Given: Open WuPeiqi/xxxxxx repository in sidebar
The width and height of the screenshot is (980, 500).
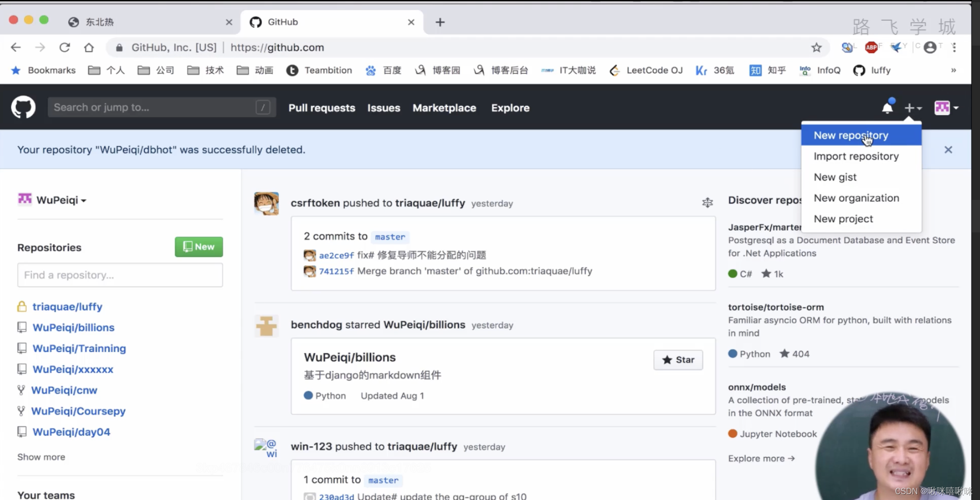Looking at the screenshot, I should click(73, 369).
